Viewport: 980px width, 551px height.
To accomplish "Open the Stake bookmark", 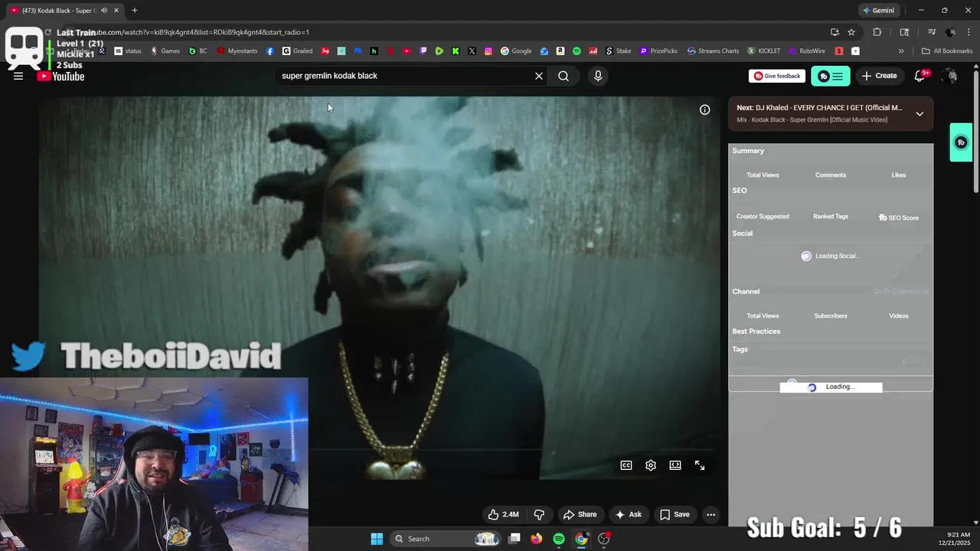I will [x=619, y=51].
